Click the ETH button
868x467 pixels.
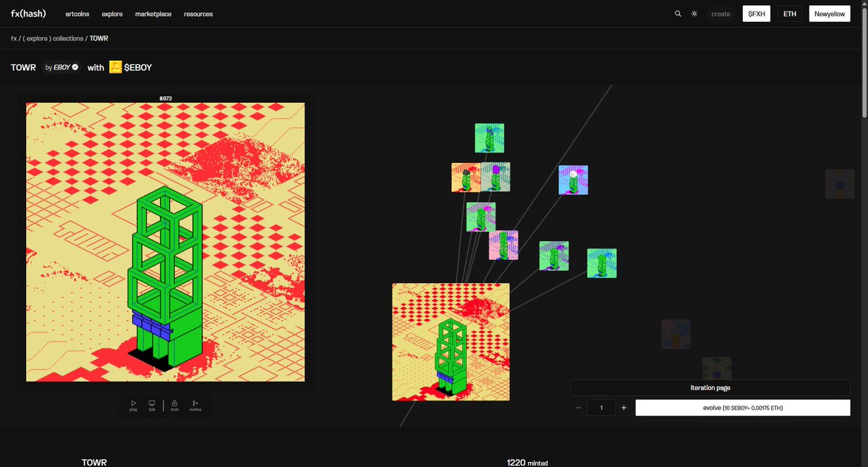click(x=790, y=14)
